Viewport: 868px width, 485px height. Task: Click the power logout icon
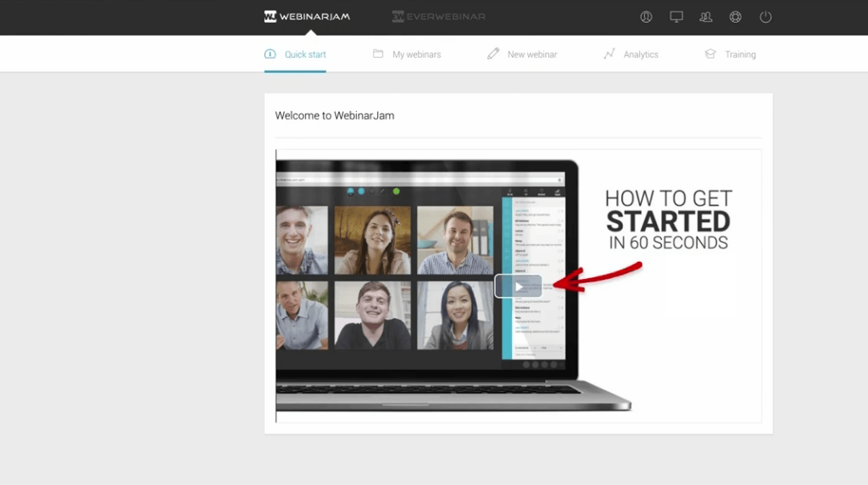[x=765, y=17]
